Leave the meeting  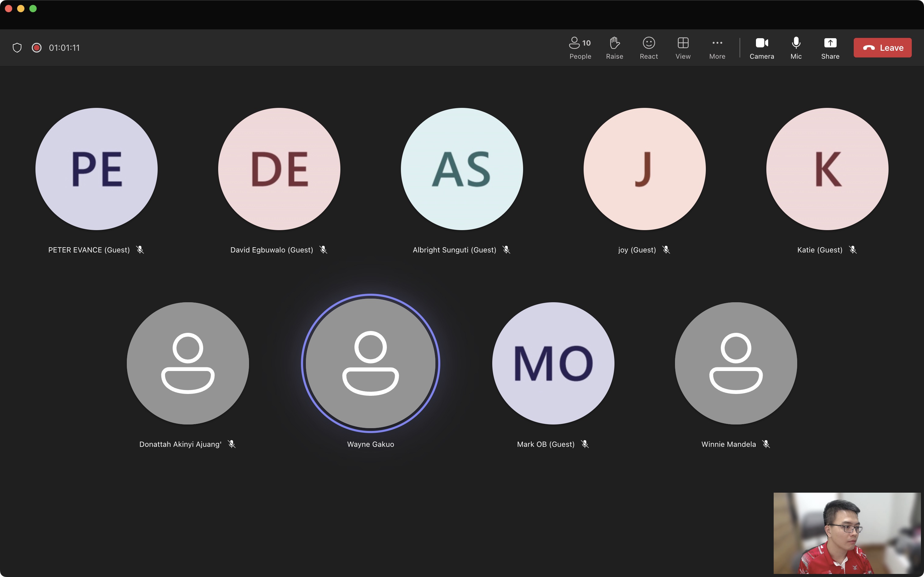(x=882, y=48)
